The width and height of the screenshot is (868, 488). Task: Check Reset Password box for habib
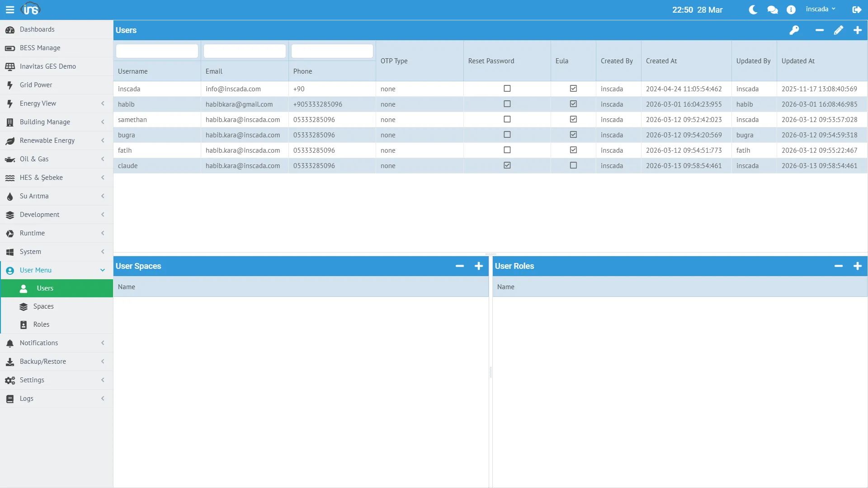507,104
